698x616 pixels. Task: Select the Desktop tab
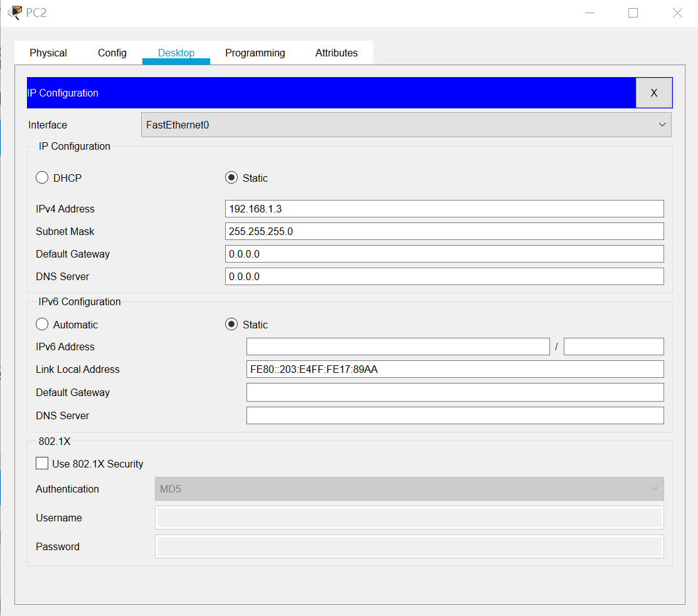pyautogui.click(x=176, y=53)
